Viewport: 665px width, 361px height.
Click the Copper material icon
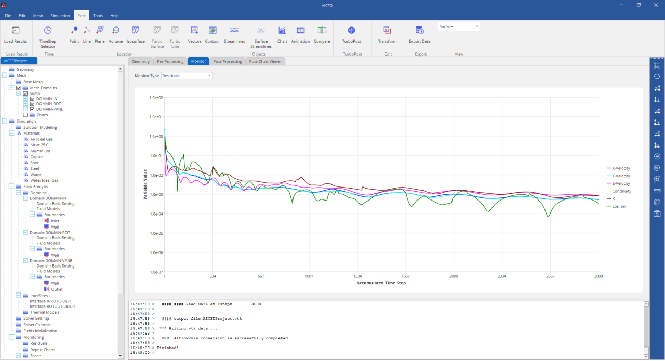[26, 157]
